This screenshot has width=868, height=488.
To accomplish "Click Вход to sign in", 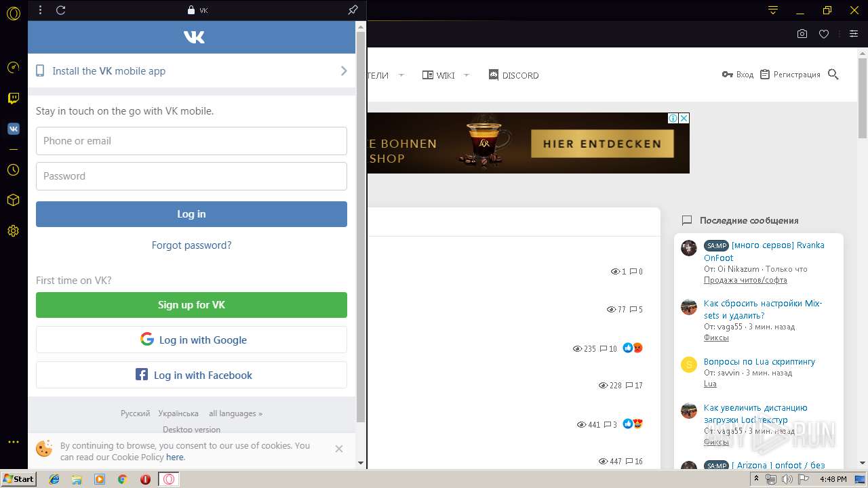I will coord(738,75).
